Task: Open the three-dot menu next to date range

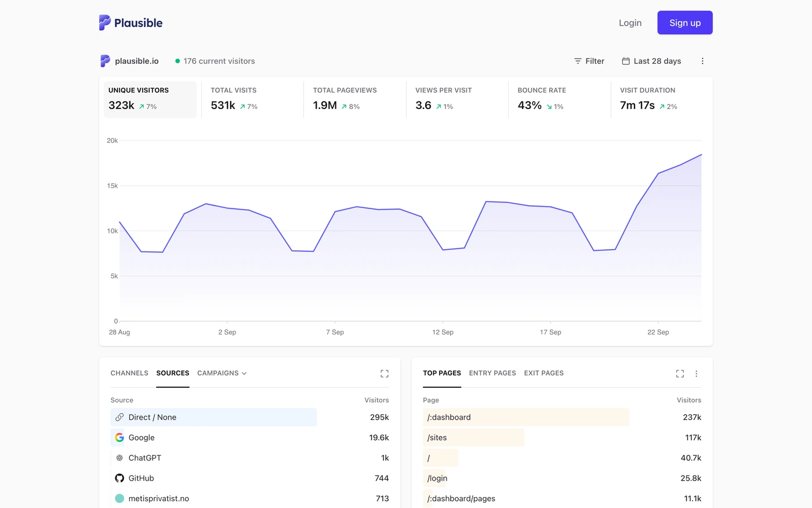Action: coord(702,61)
